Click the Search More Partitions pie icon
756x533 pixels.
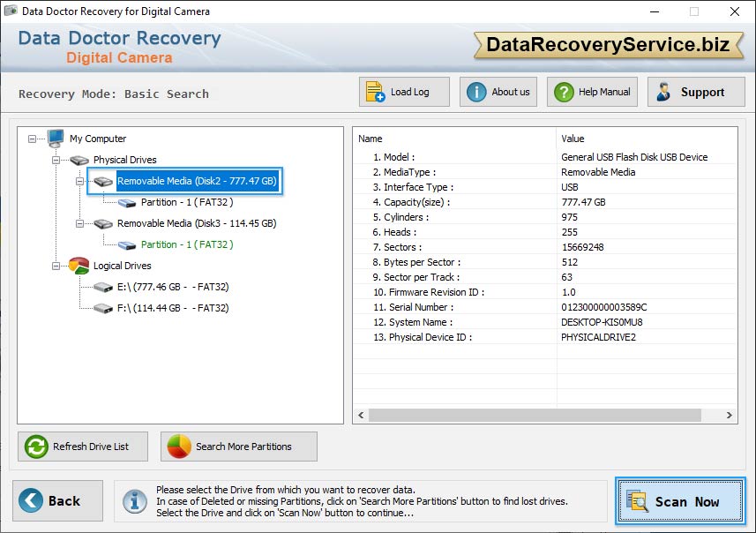pyautogui.click(x=179, y=447)
